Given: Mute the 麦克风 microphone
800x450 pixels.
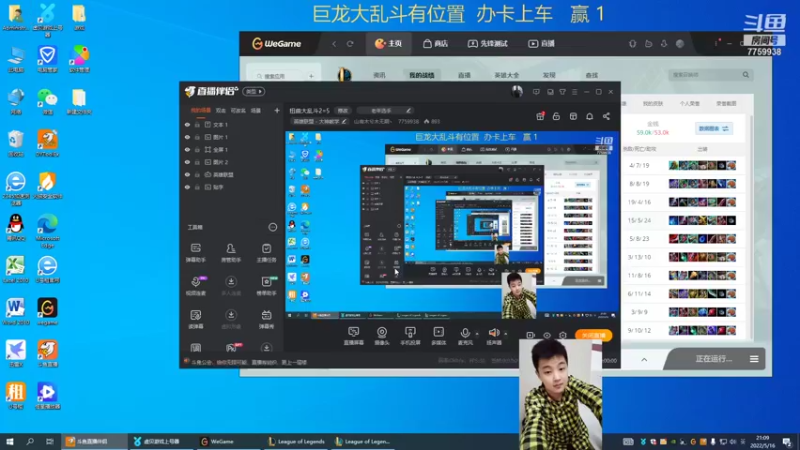Looking at the screenshot, I should (x=465, y=336).
